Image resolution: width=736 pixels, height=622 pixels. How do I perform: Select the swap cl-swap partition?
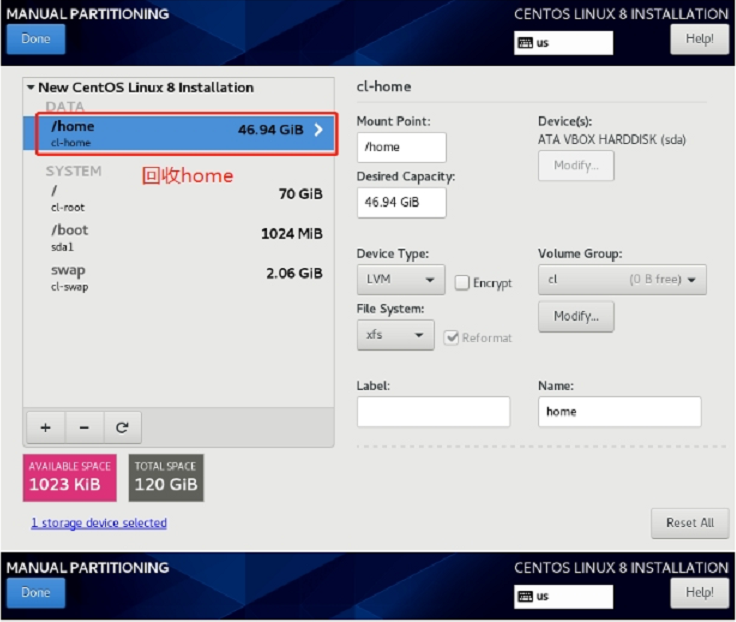tap(179, 277)
